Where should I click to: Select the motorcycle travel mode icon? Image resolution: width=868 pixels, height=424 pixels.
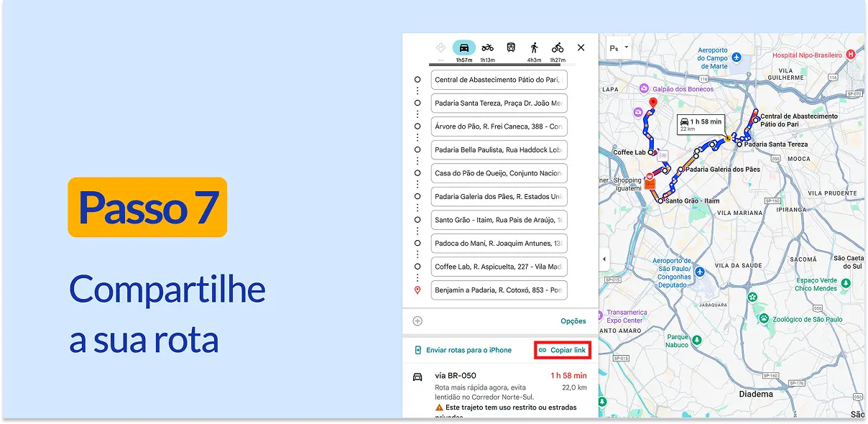coord(487,47)
